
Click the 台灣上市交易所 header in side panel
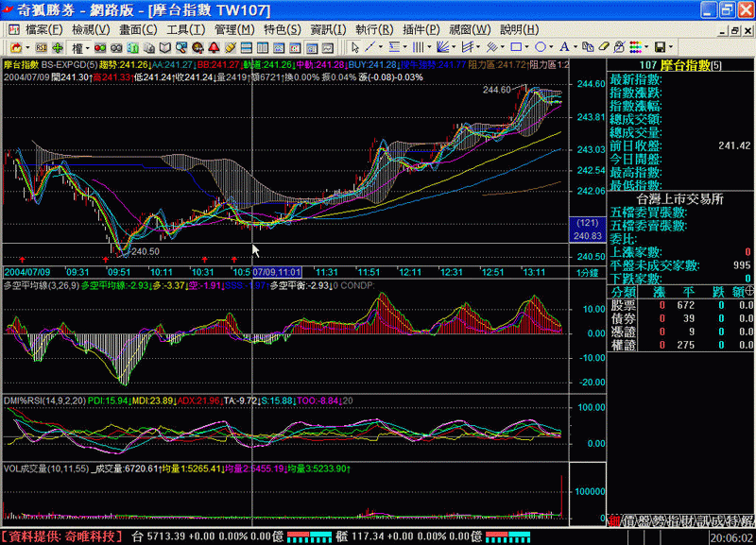[680, 198]
